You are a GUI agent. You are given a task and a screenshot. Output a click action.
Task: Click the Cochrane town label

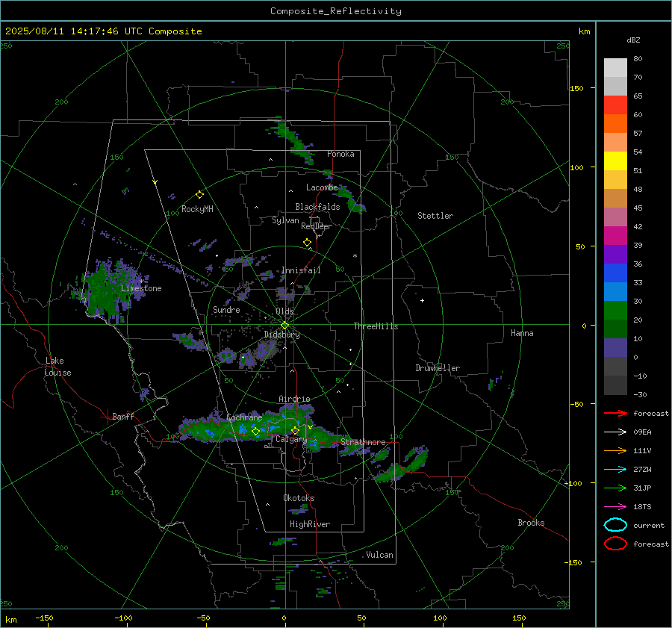pyautogui.click(x=244, y=417)
